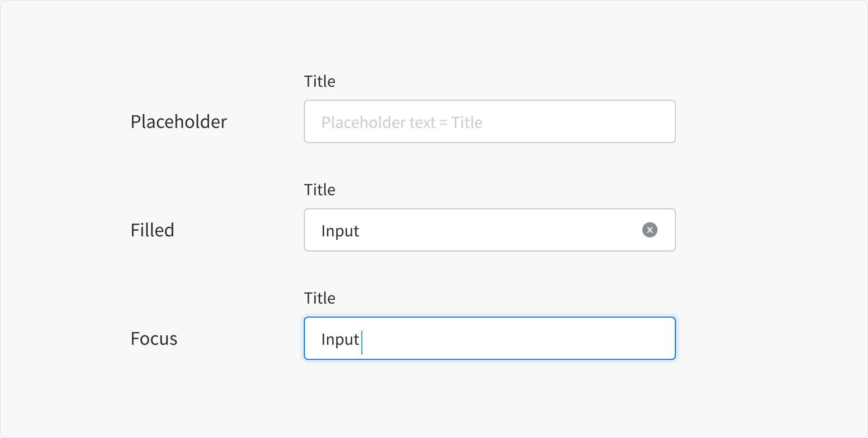Clear the Filled input with the X icon

pyautogui.click(x=650, y=230)
